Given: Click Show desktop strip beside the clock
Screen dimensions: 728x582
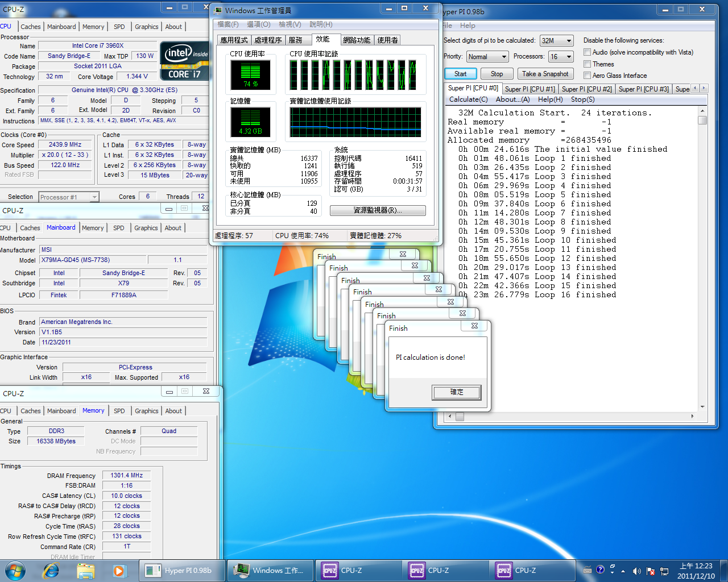Looking at the screenshot, I should coord(724,571).
